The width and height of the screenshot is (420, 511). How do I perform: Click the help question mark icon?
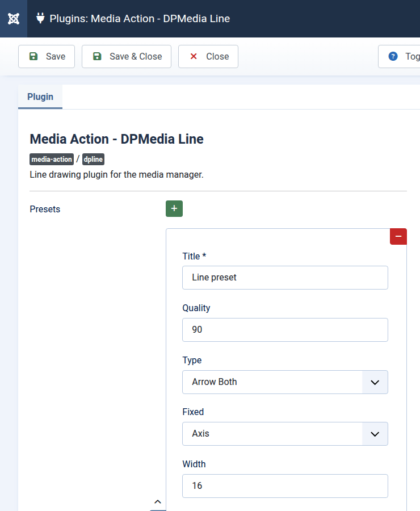click(393, 56)
